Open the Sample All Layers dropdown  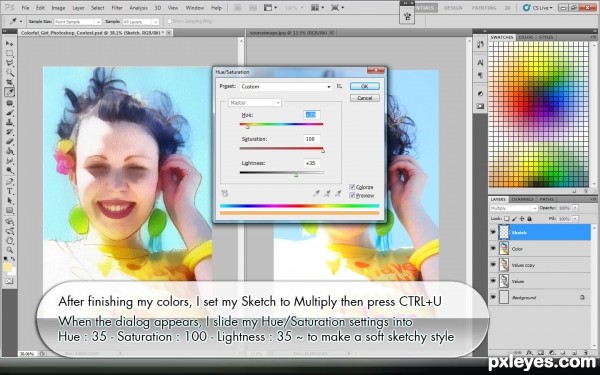(140, 22)
